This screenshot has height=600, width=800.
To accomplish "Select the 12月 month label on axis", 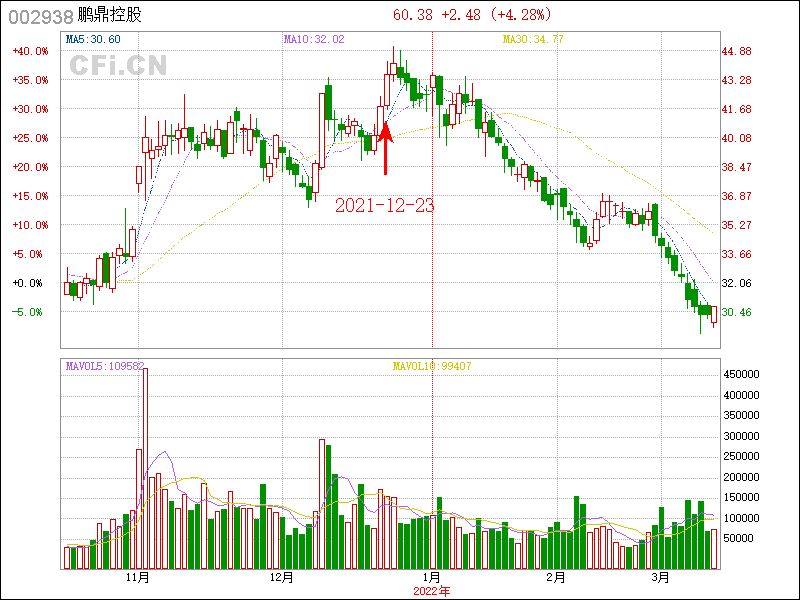I will [282, 578].
